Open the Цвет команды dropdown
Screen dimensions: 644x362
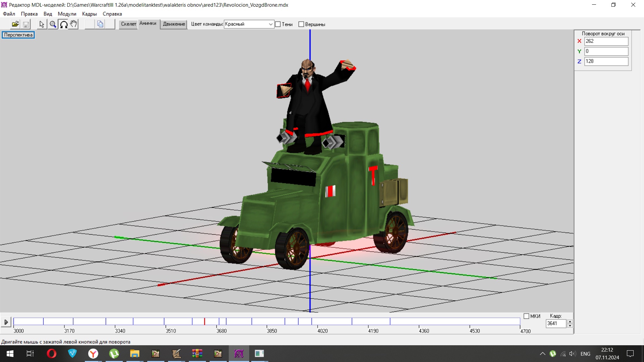pos(270,24)
